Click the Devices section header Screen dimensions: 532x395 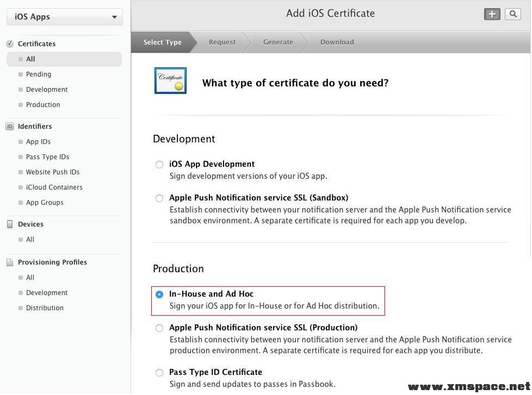click(x=30, y=224)
